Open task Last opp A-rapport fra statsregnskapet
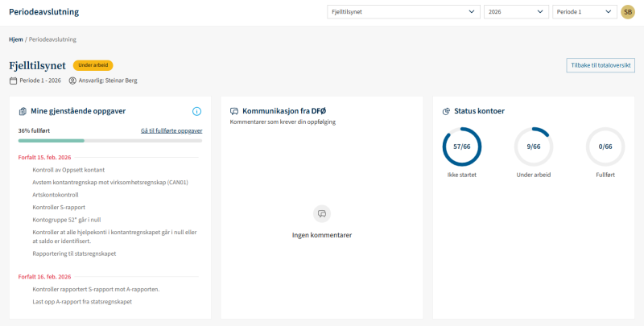 [x=82, y=302]
